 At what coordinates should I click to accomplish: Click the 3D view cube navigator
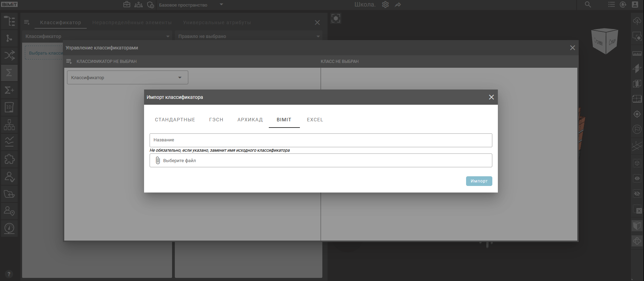[x=604, y=41]
